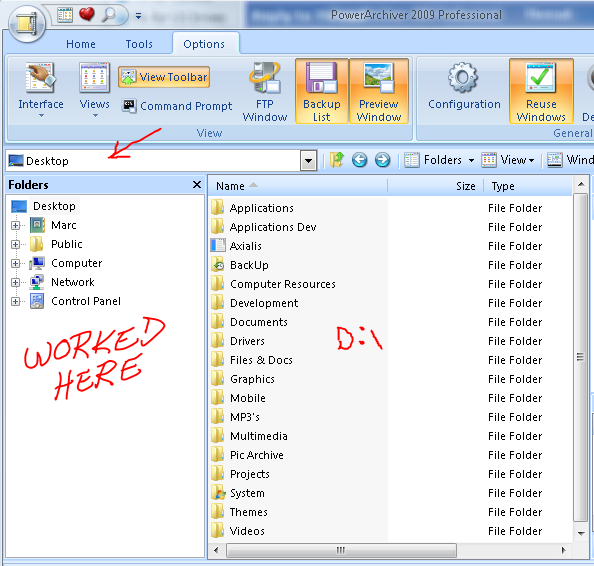594x566 pixels.
Task: Click the file list vertical scrollbar thumb
Action: (x=580, y=357)
